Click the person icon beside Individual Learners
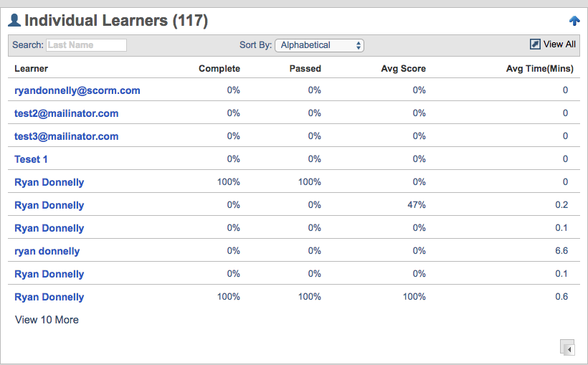 click(x=14, y=21)
